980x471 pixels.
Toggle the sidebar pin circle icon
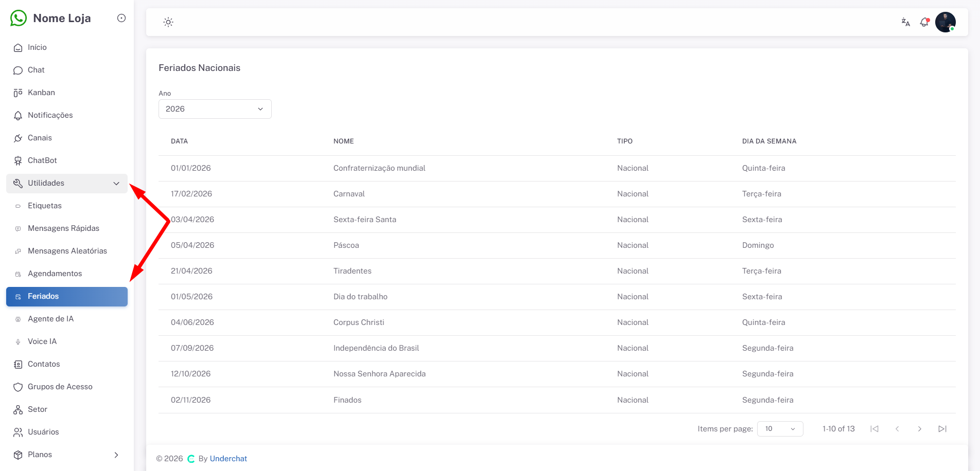point(121,18)
